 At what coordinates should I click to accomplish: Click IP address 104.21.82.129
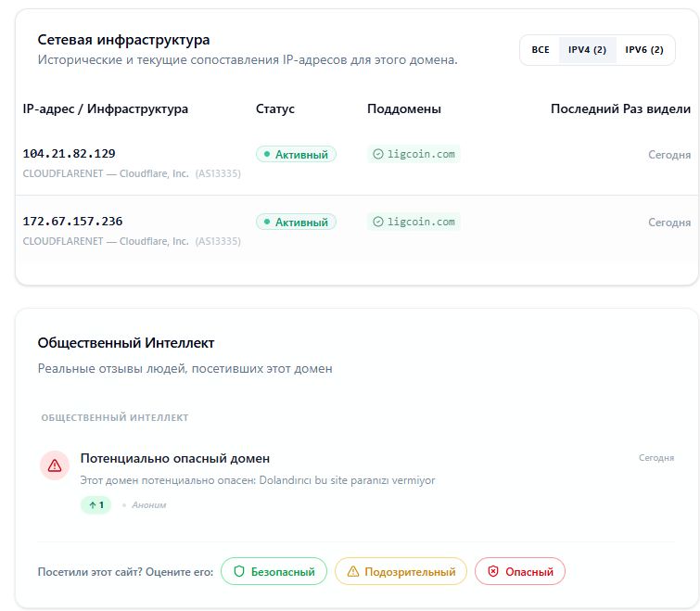pos(70,154)
